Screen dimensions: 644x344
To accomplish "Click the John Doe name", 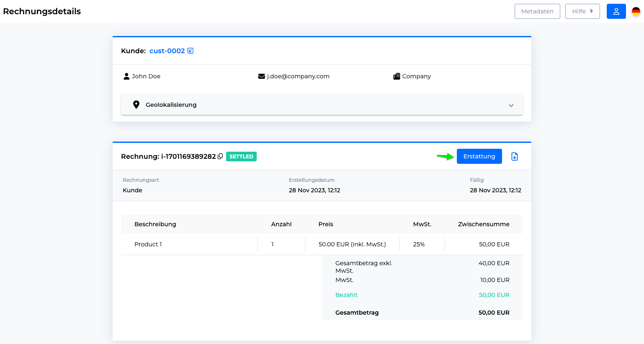I will coord(146,76).
